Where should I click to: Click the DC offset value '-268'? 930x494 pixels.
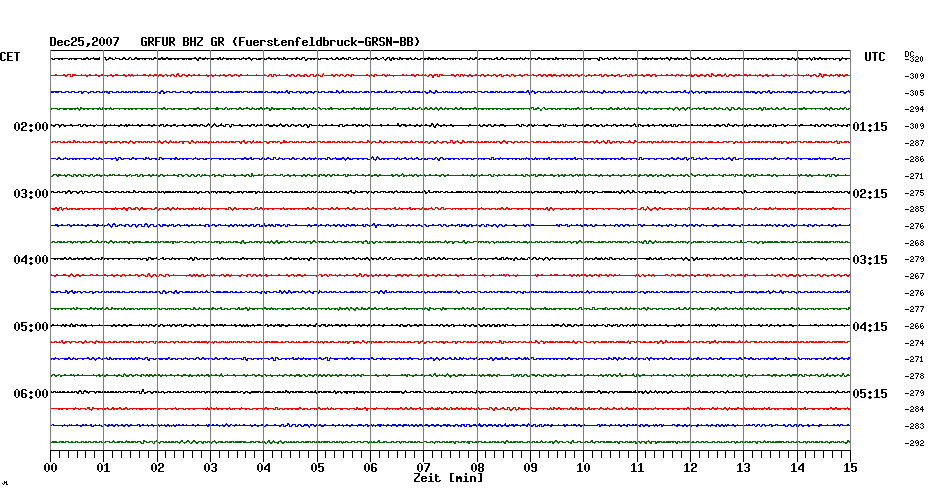click(914, 243)
